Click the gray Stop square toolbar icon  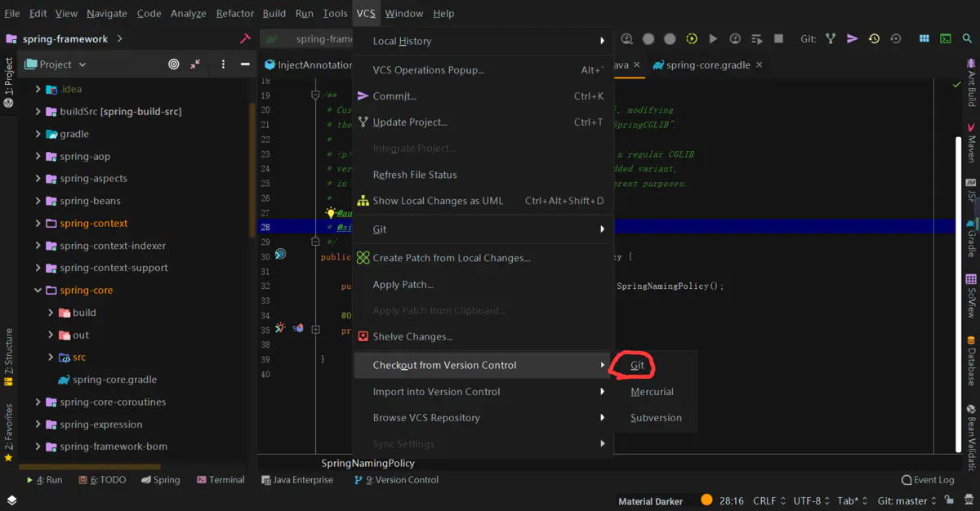(x=778, y=38)
